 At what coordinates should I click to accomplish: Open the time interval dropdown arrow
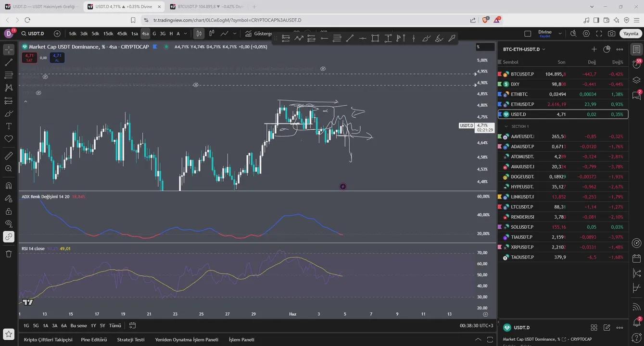click(x=185, y=34)
